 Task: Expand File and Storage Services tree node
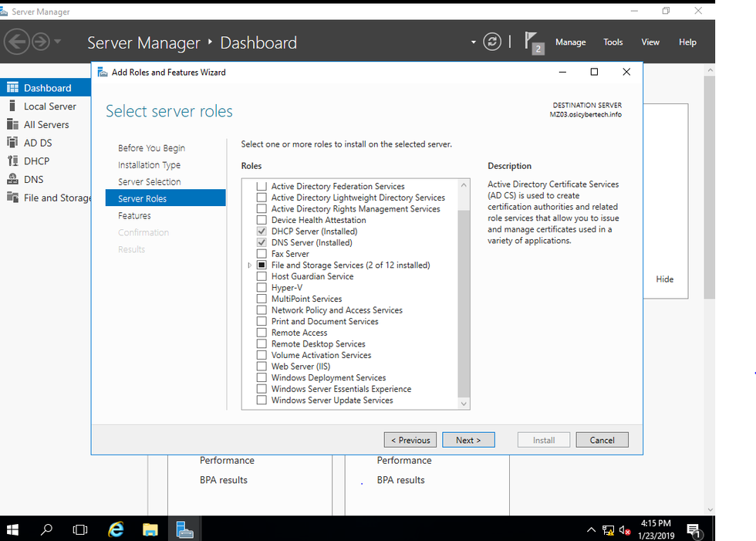click(249, 265)
